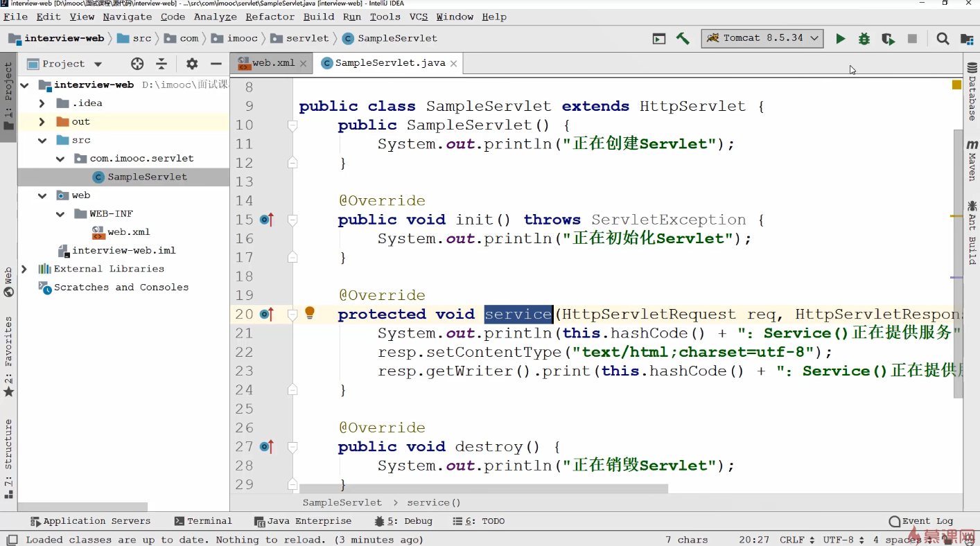Open Maven side tool window
The height and width of the screenshot is (546, 980).
pos(972,161)
